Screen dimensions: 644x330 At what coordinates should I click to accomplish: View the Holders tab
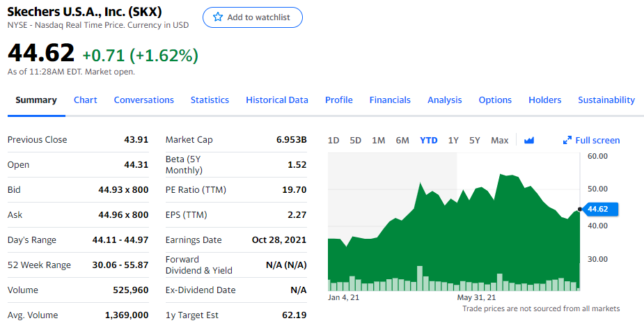(x=544, y=100)
